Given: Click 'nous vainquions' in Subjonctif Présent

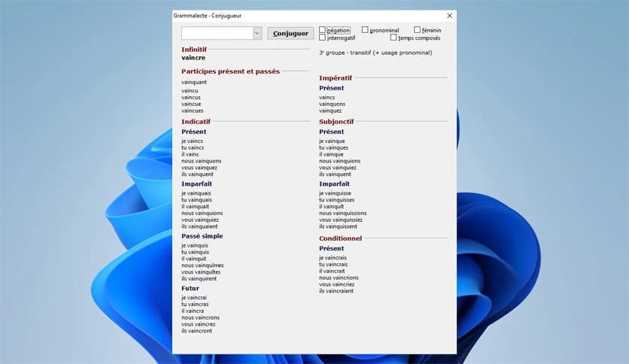Looking at the screenshot, I should pyautogui.click(x=340, y=161).
